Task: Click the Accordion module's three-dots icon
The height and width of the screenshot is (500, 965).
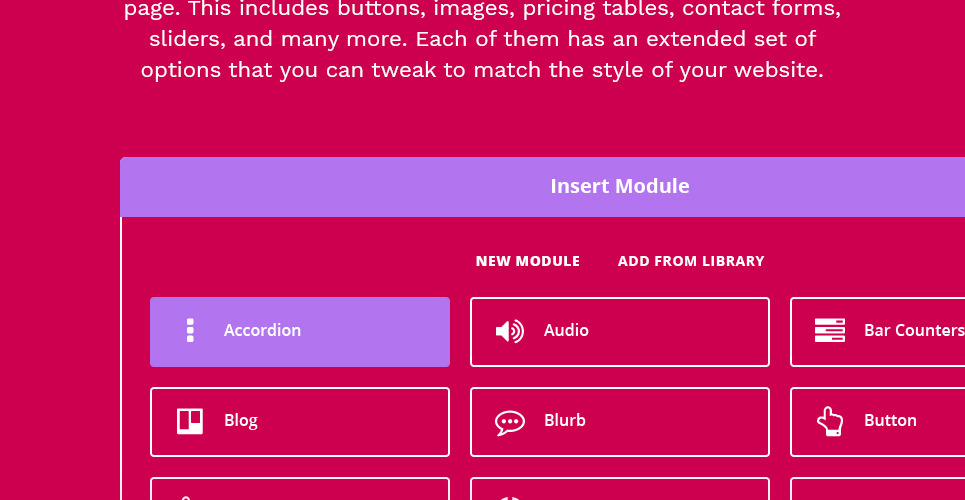Action: tap(190, 331)
